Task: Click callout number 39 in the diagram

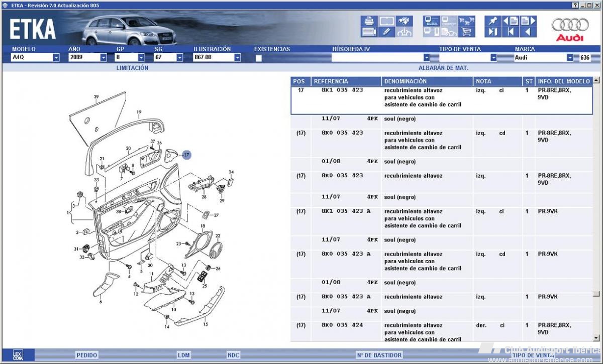Action: coord(96,96)
